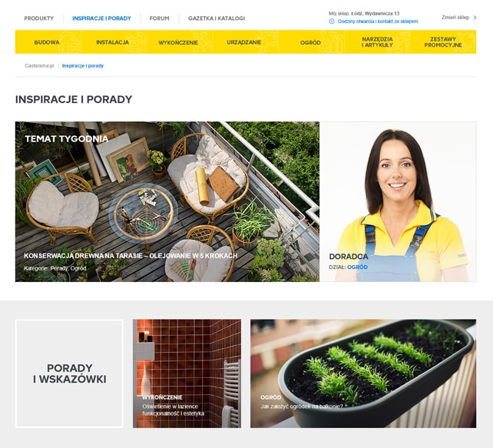The height and width of the screenshot is (448, 493).
Task: Open the Instalacja category
Action: pos(113,42)
